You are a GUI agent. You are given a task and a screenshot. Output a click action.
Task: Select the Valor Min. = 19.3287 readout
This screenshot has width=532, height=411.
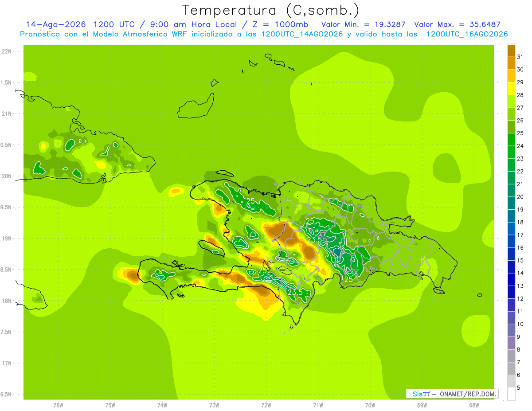(364, 24)
